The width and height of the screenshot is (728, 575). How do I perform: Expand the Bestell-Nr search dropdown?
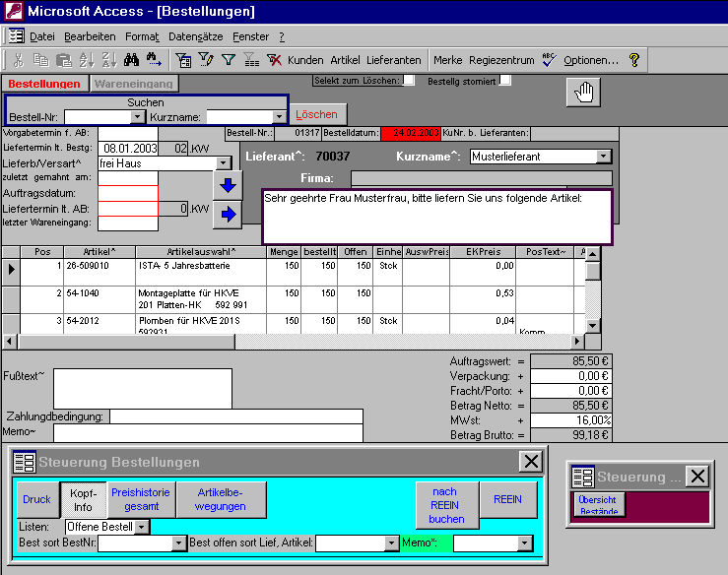pos(138,117)
